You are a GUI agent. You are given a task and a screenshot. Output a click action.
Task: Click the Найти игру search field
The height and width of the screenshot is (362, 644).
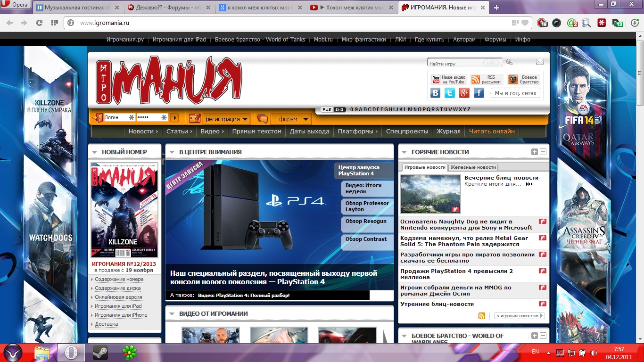(x=465, y=63)
